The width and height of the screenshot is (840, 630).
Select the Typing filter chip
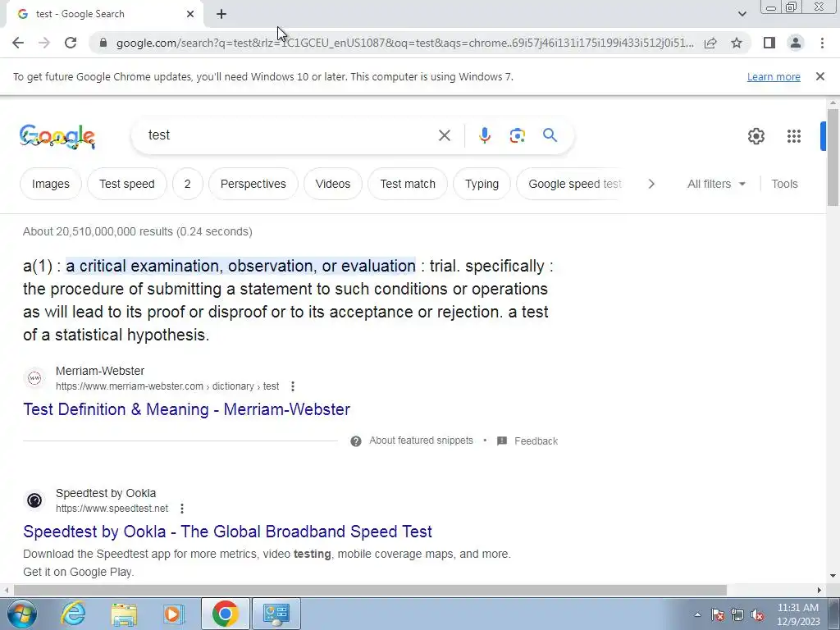(482, 184)
